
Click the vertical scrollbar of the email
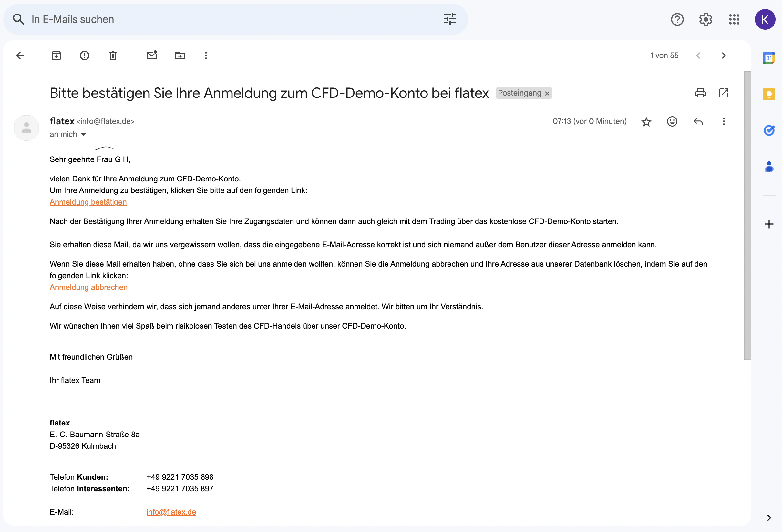pos(747,215)
